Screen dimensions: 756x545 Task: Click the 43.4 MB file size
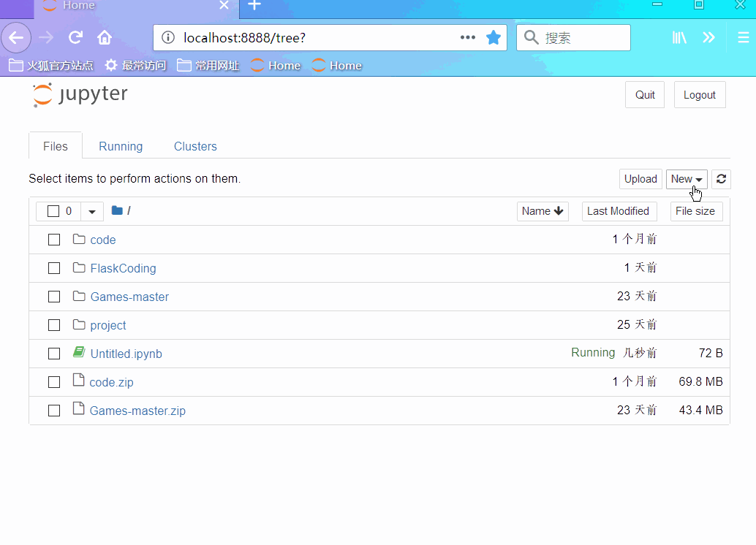(700, 410)
